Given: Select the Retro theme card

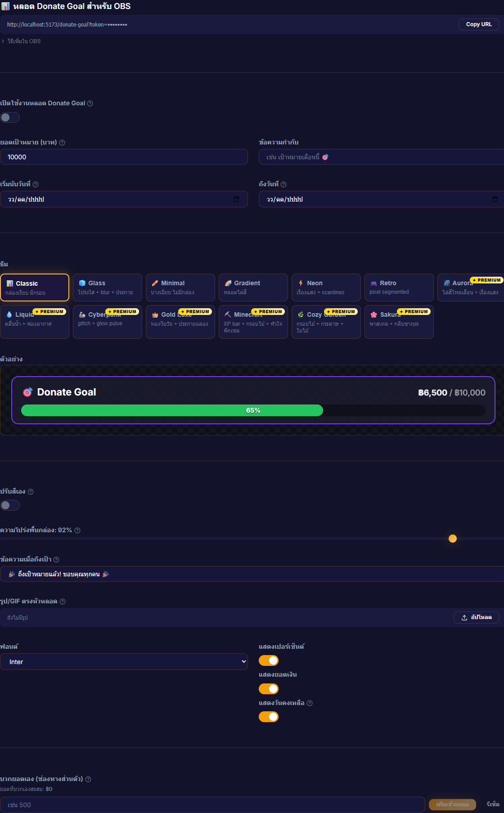Looking at the screenshot, I should click(x=399, y=287).
